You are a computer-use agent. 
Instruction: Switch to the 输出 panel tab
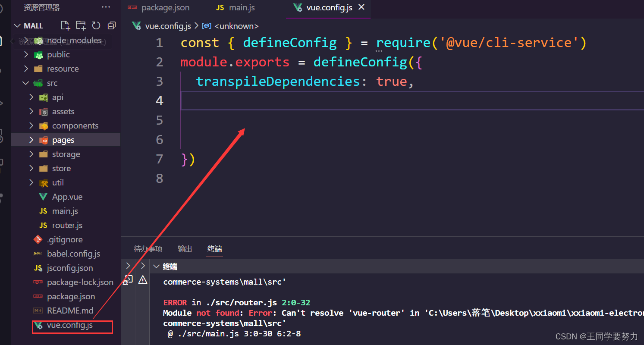(185, 249)
